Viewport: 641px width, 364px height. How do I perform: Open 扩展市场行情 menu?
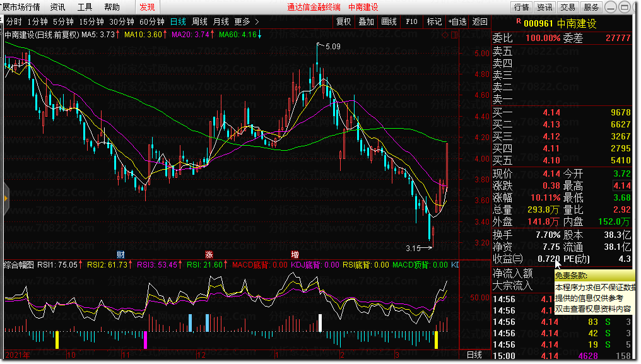tap(20, 7)
